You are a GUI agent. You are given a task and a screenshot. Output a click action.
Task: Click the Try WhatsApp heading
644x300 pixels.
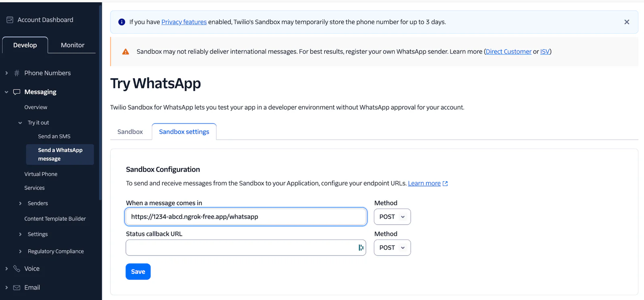tap(155, 83)
